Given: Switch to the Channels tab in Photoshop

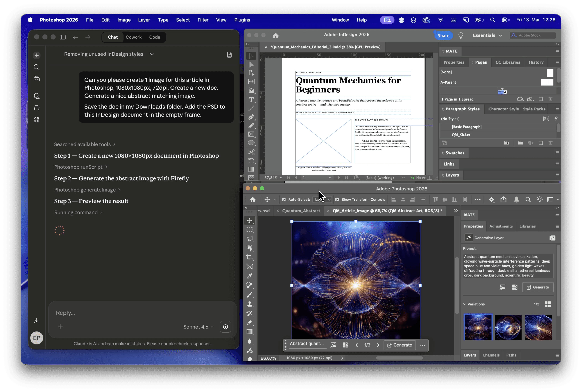Looking at the screenshot, I should (491, 355).
